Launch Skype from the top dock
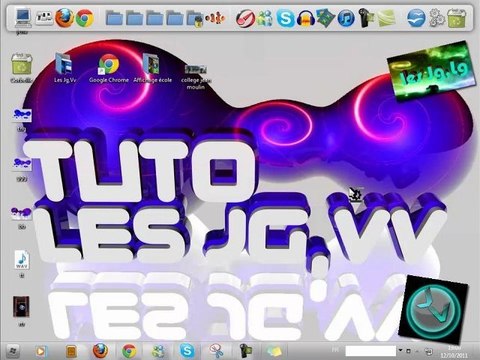The height and width of the screenshot is (360, 480). (286, 18)
